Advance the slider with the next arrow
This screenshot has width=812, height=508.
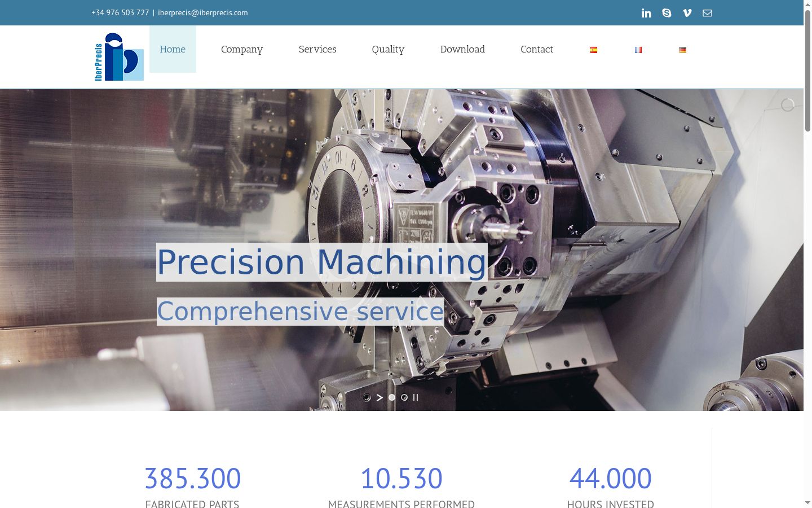click(x=379, y=397)
